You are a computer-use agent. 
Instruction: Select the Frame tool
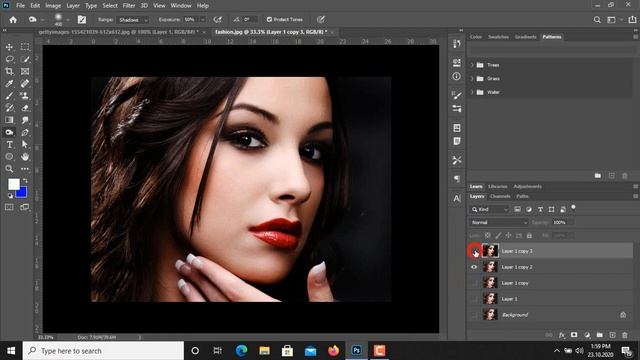(x=25, y=71)
